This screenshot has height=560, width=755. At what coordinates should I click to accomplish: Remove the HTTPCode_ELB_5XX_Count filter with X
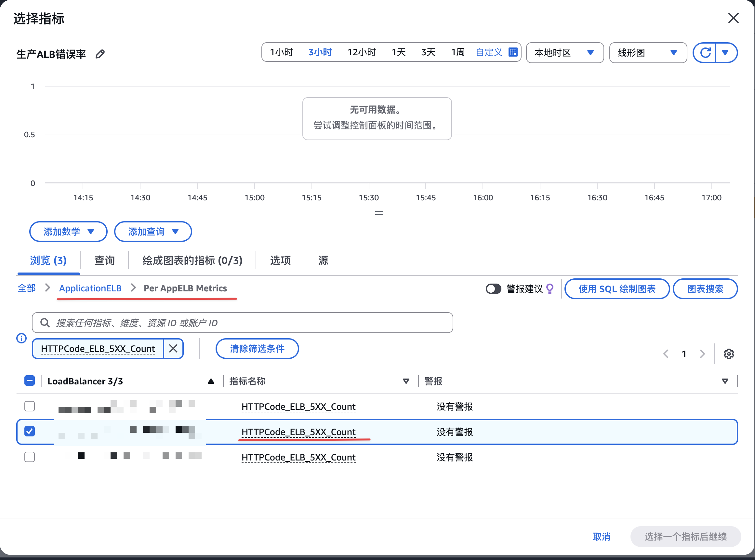pos(173,349)
